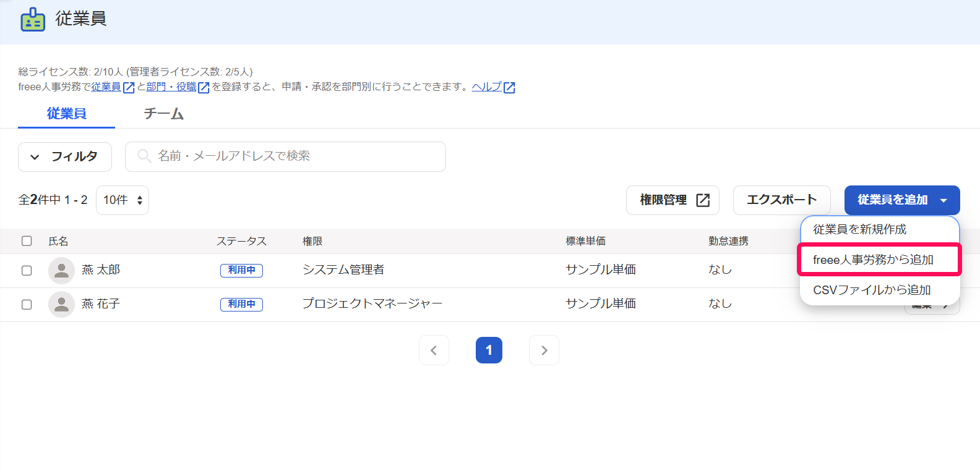This screenshot has width=980, height=471.
Task: Go to next page with right chevron
Action: click(544, 350)
